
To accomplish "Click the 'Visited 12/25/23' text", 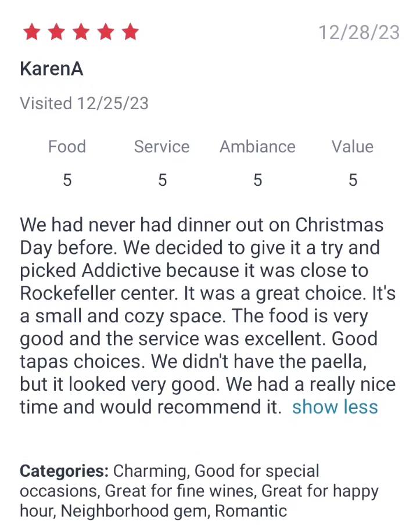I will [84, 103].
